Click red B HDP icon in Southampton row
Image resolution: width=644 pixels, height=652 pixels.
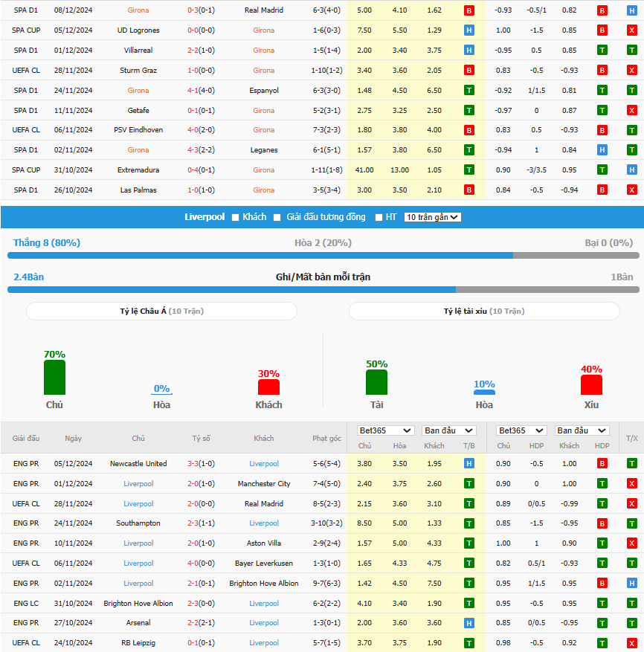[x=602, y=523]
